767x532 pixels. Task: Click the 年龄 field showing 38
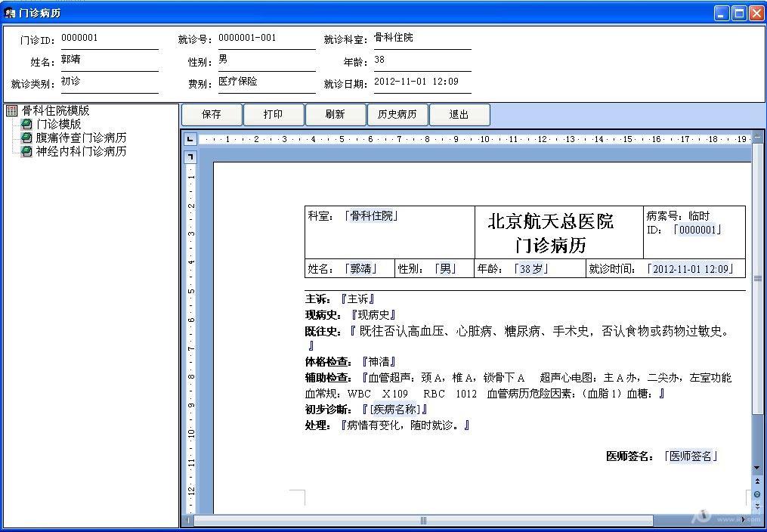tap(422, 62)
